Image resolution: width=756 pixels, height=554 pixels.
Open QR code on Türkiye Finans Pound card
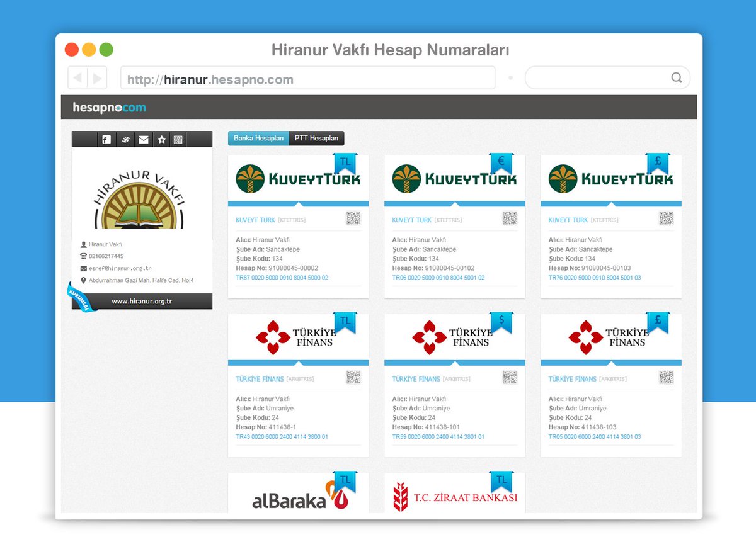(x=667, y=377)
